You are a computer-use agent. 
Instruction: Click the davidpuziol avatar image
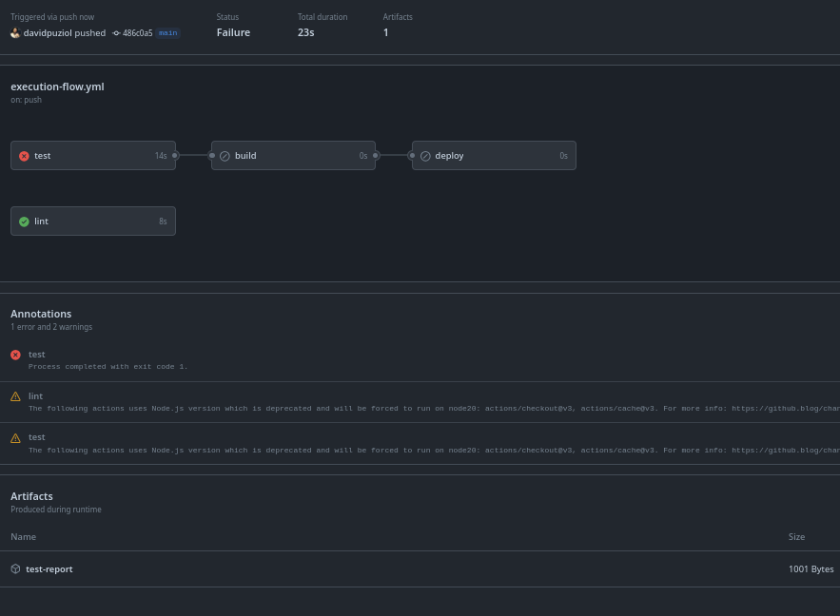(15, 33)
